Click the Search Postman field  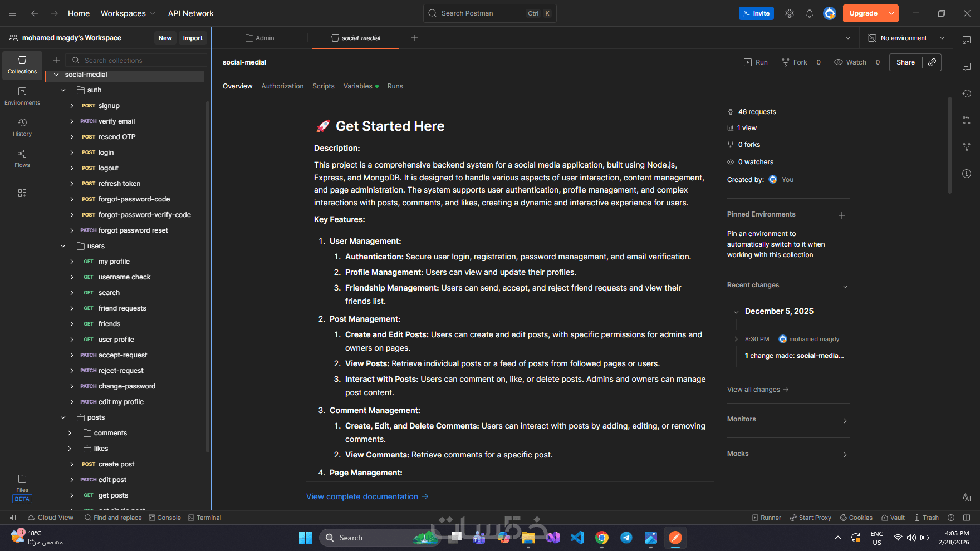tap(490, 13)
